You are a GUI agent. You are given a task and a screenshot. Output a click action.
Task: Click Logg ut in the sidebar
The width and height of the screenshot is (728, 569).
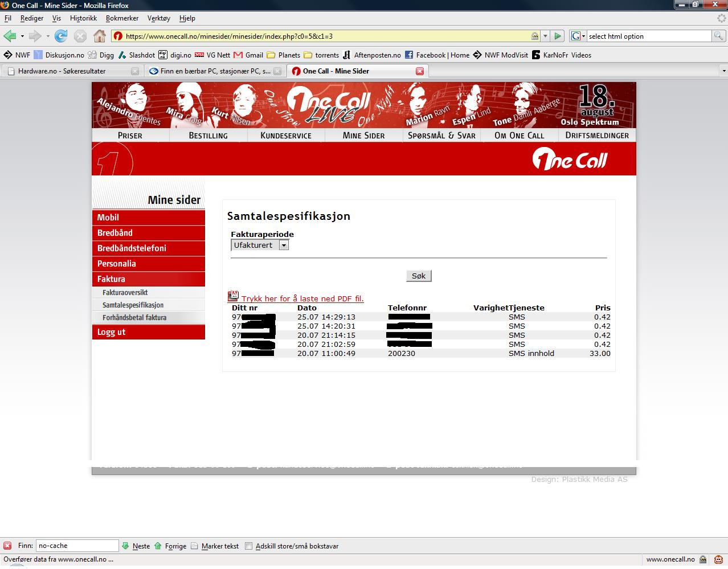[x=148, y=332]
